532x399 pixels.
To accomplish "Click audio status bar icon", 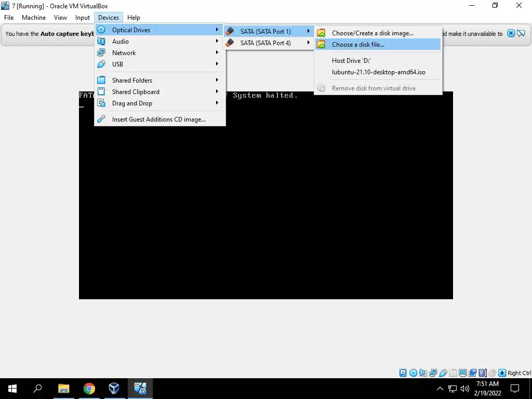I will pos(423,373).
